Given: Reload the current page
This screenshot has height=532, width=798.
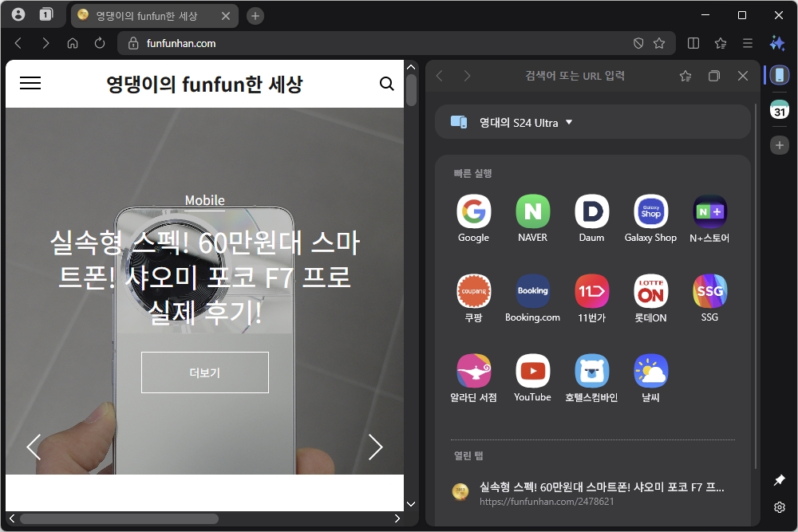Looking at the screenshot, I should [x=100, y=43].
